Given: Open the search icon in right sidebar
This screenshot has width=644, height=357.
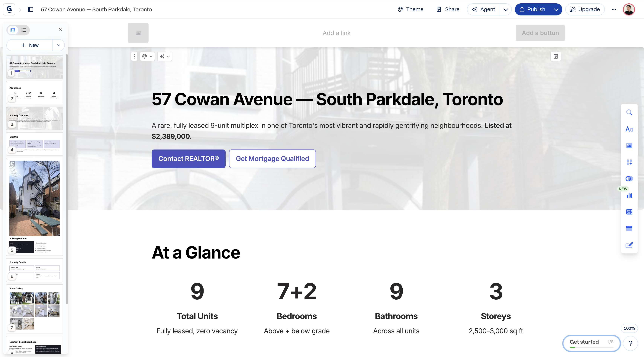Looking at the screenshot, I should (x=629, y=112).
